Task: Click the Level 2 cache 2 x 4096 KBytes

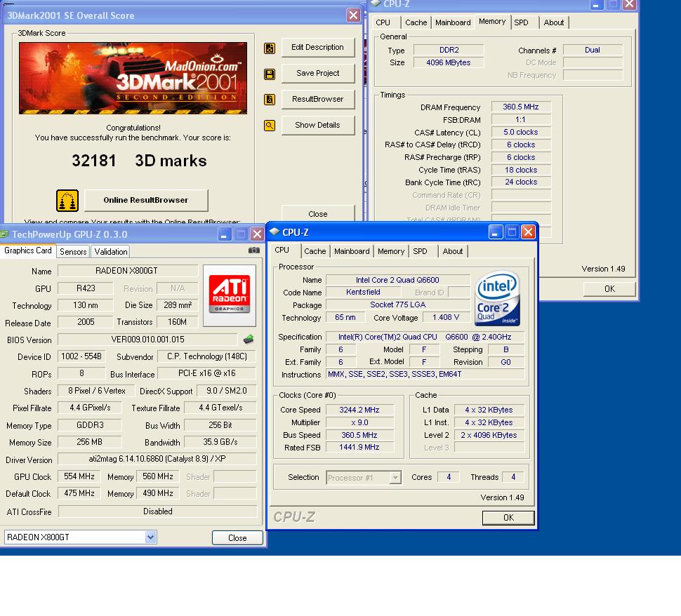Action: (x=489, y=435)
